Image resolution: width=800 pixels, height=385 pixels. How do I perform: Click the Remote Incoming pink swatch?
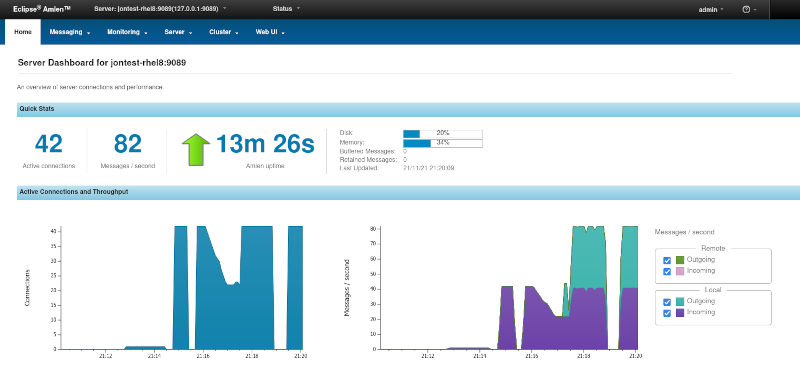tap(680, 271)
